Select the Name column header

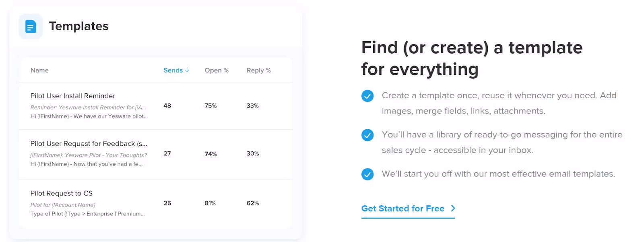tap(39, 70)
